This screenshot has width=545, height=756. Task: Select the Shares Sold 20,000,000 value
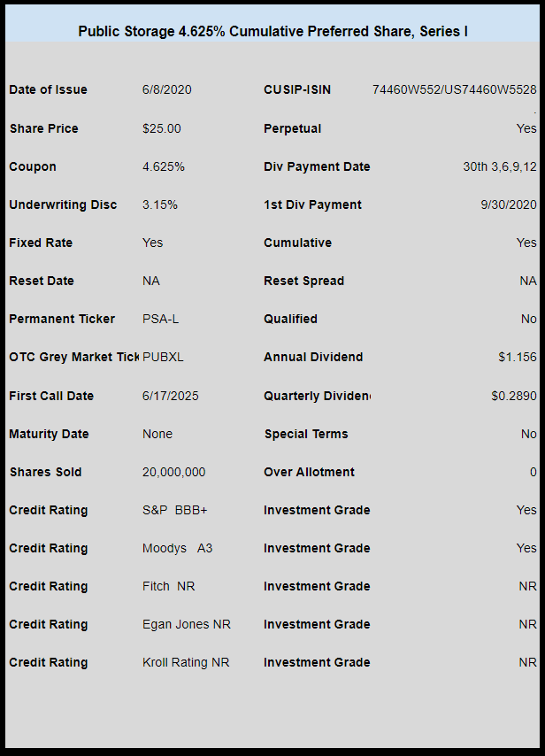(x=173, y=472)
